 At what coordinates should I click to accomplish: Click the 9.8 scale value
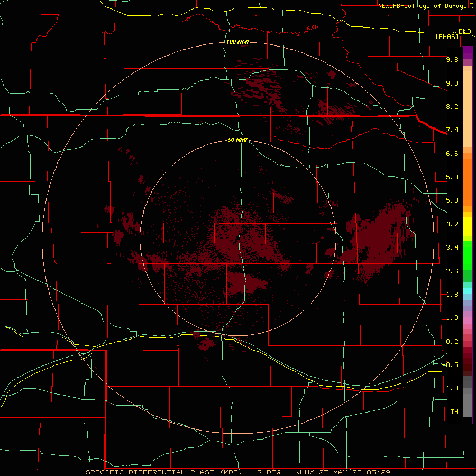[452, 59]
